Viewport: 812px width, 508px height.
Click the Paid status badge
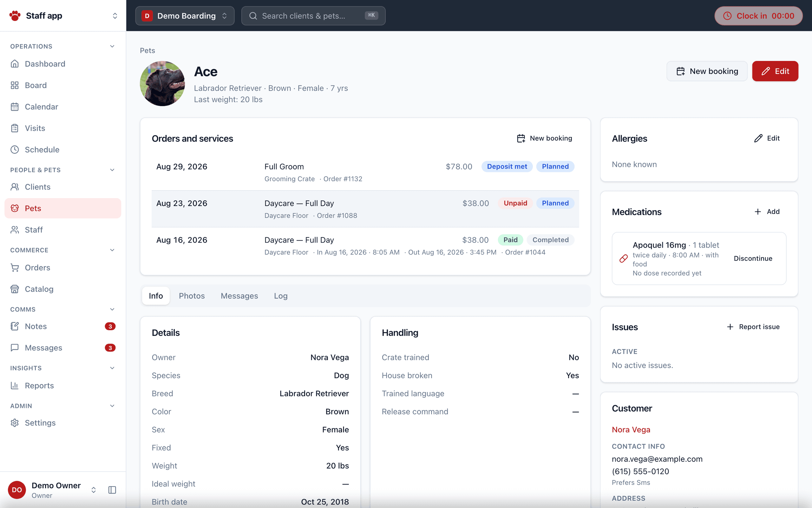(510, 240)
